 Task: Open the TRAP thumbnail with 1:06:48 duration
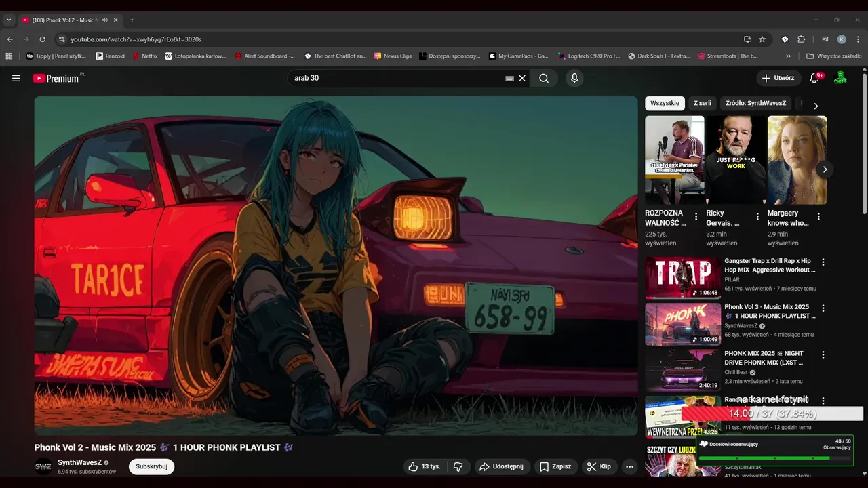pyautogui.click(x=683, y=278)
